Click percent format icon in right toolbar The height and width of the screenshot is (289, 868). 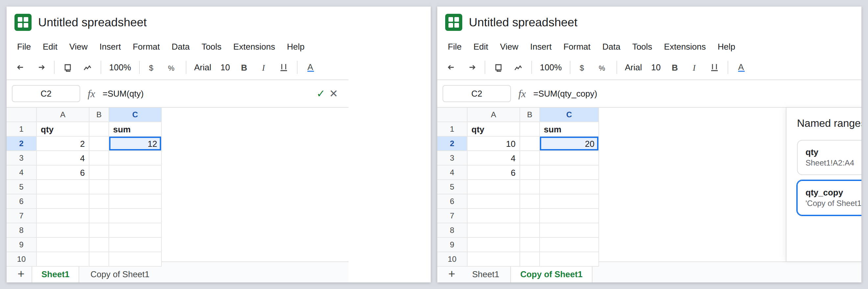[601, 68]
